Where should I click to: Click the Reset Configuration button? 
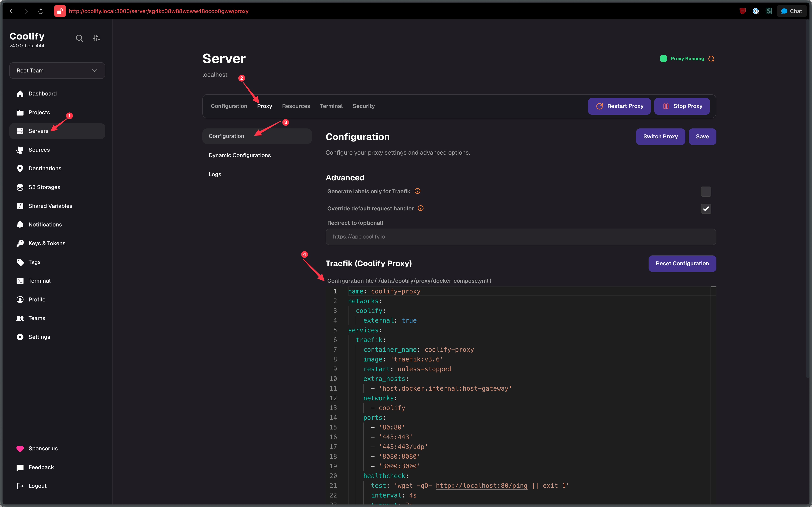(682, 264)
